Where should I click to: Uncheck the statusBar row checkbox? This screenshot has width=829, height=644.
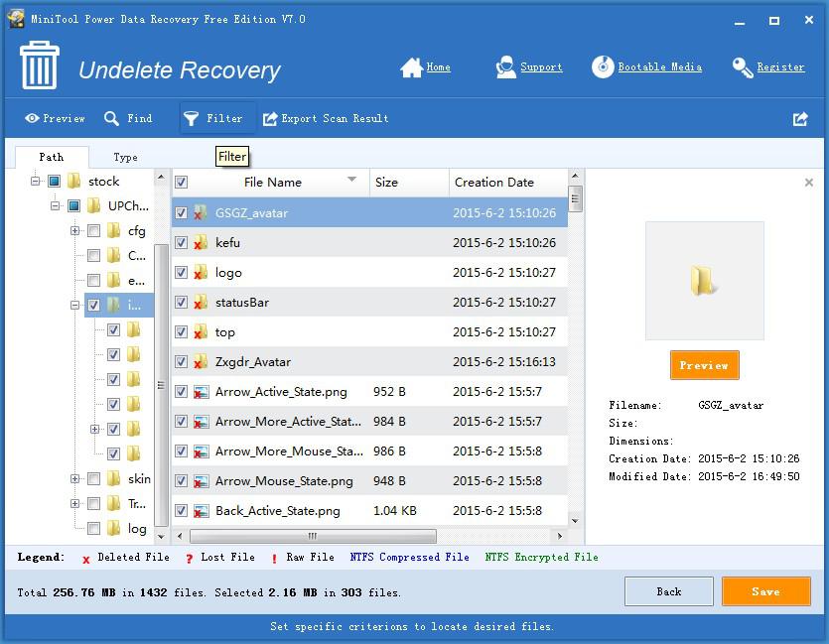coord(181,303)
